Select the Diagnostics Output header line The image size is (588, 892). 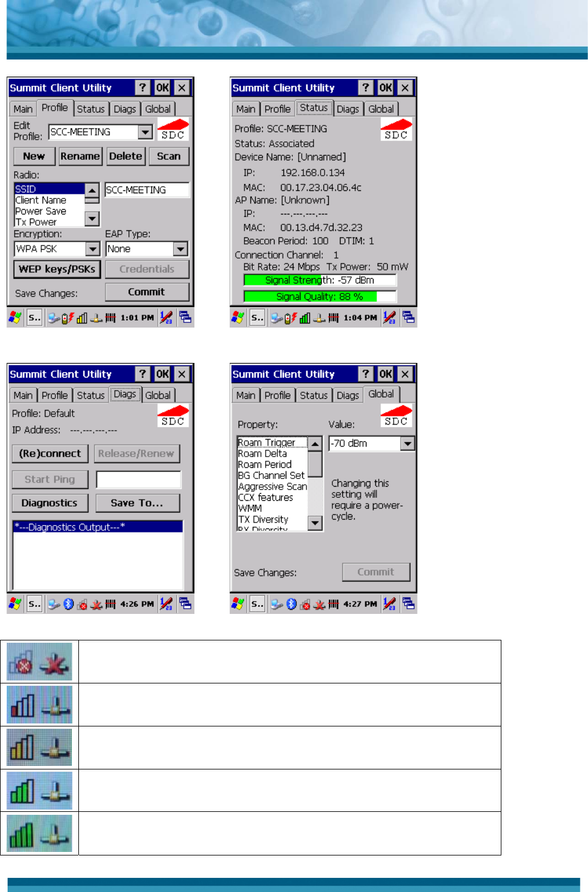[98, 527]
